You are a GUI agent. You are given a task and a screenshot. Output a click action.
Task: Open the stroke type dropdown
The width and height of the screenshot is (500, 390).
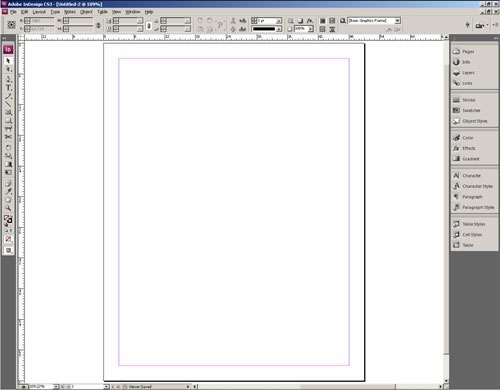(x=279, y=29)
